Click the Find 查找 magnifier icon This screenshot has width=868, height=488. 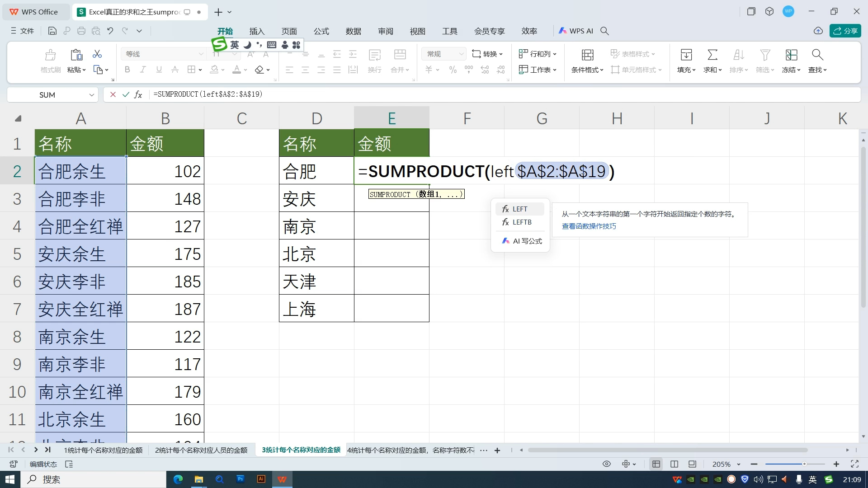click(x=817, y=55)
